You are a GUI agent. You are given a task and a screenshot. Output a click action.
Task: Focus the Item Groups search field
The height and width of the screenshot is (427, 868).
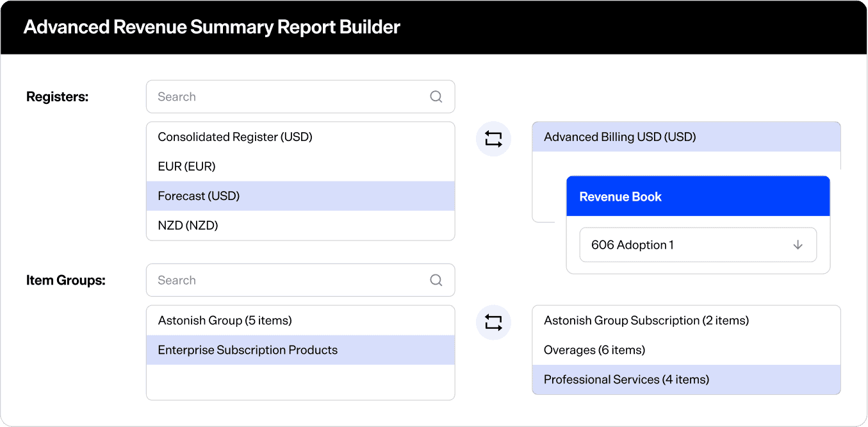300,280
